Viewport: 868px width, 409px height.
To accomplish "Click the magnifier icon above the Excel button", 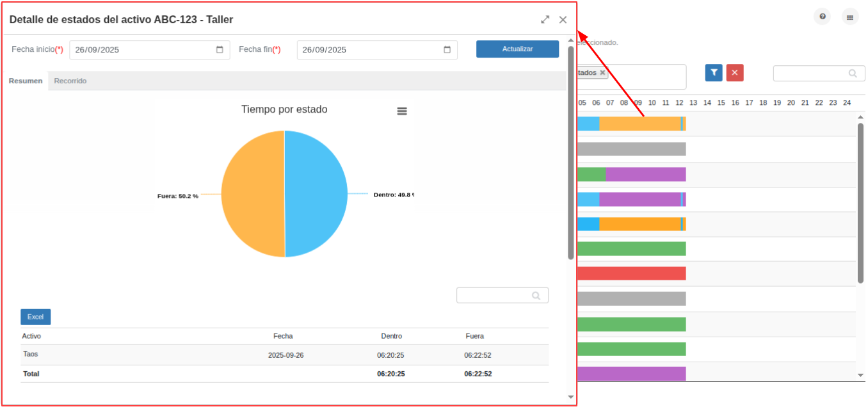I will 536,296.
